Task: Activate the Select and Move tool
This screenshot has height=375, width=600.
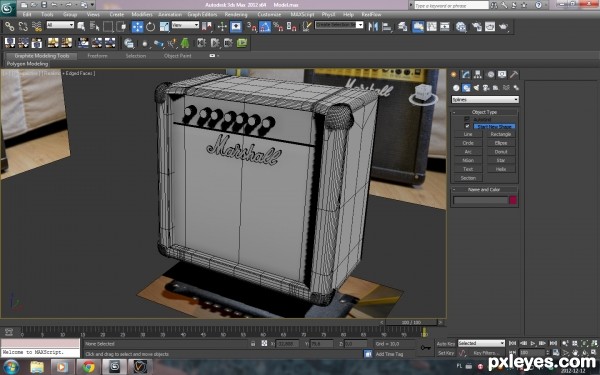Action: pyautogui.click(x=137, y=26)
